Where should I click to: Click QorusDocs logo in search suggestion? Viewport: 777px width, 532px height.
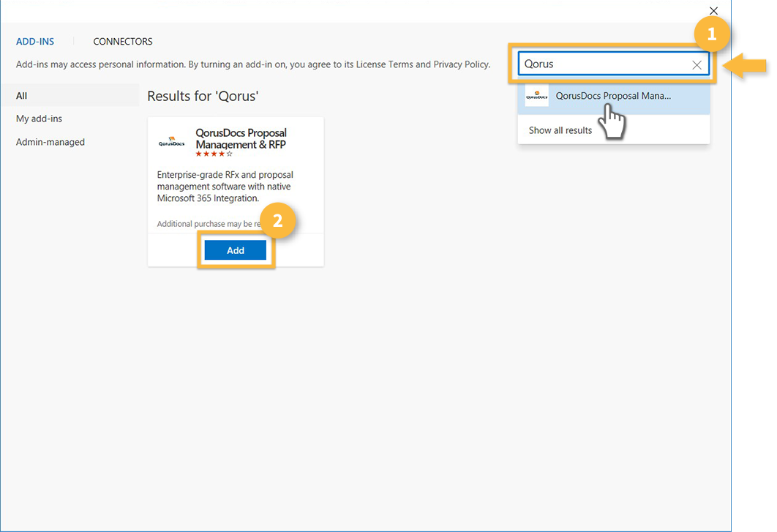tap(537, 96)
